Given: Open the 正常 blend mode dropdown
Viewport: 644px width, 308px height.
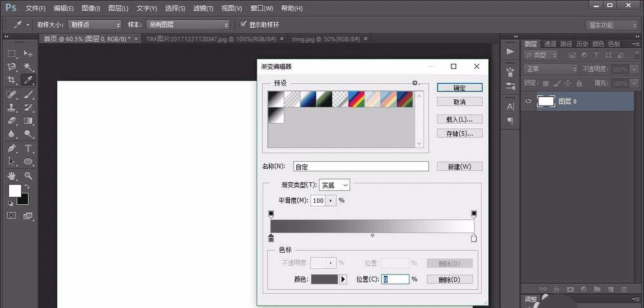Looking at the screenshot, I should [551, 69].
